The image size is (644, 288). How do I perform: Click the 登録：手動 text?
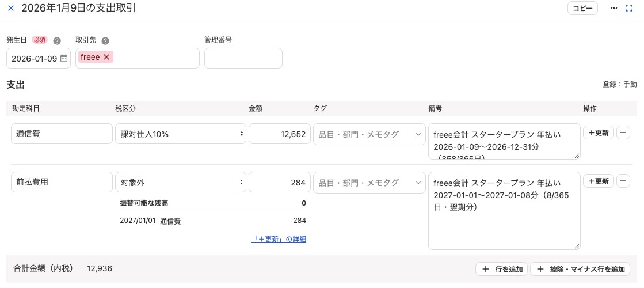click(620, 85)
